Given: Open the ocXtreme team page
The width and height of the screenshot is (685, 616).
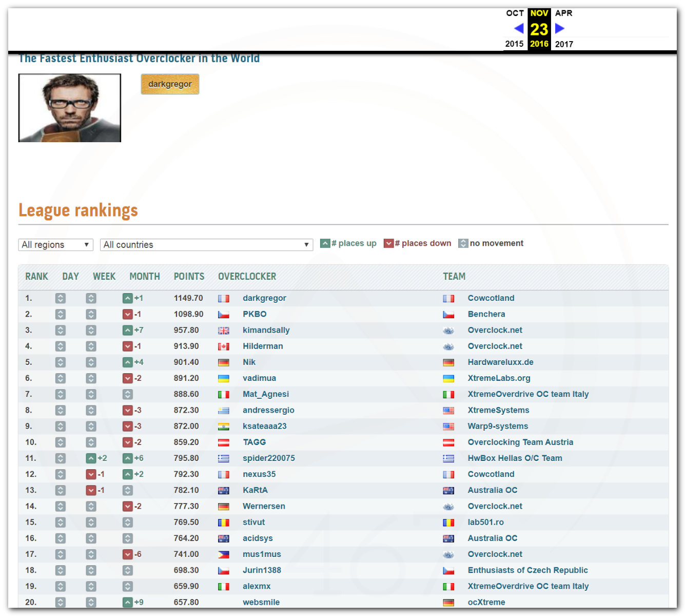Looking at the screenshot, I should tap(486, 602).
